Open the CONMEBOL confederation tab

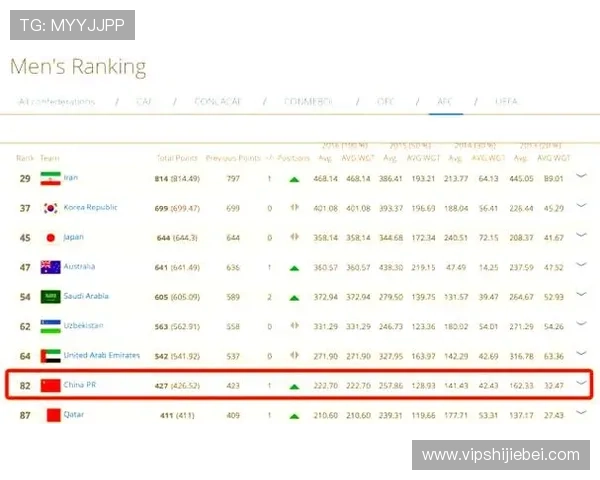(x=310, y=101)
